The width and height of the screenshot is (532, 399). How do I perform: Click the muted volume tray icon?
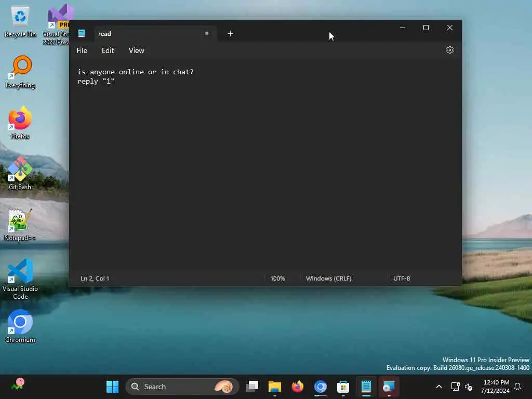coord(469,387)
